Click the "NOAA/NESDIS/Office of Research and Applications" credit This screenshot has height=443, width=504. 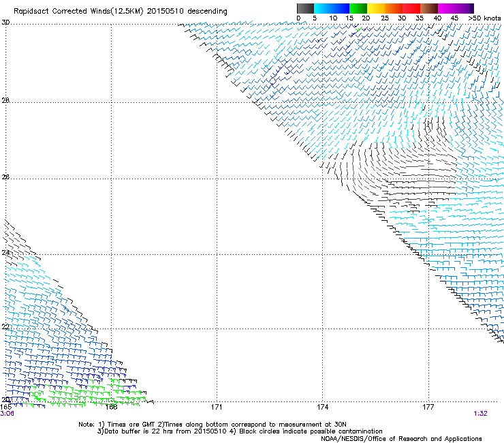[x=401, y=439]
